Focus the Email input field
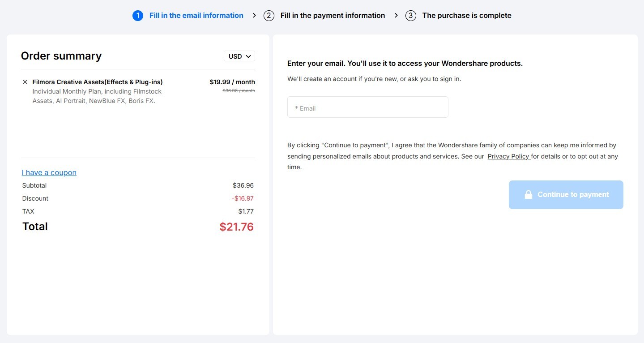 [367, 107]
